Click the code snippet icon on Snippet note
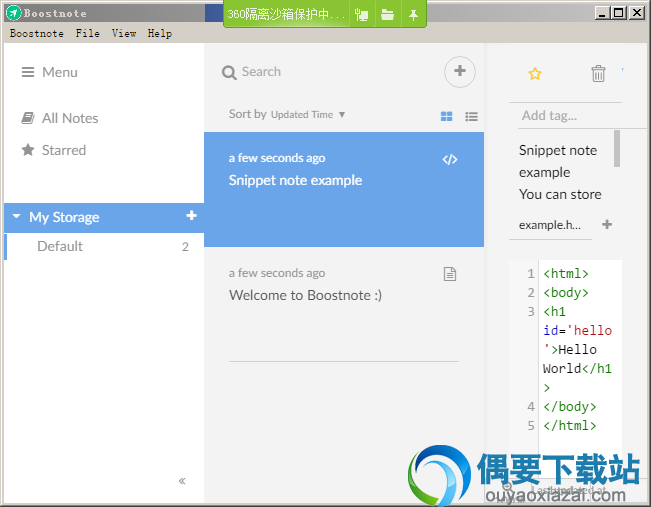 [x=450, y=159]
